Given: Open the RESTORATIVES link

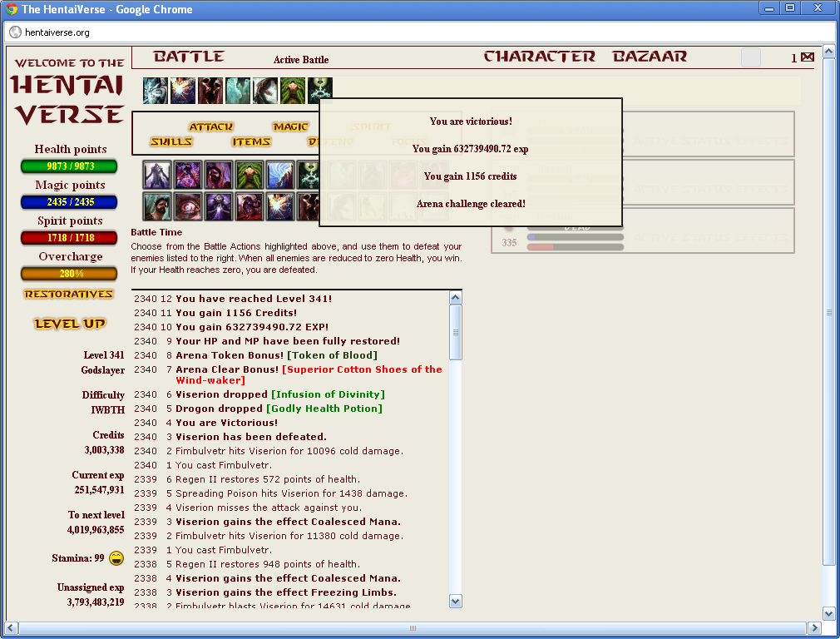Looking at the screenshot, I should pyautogui.click(x=69, y=294).
